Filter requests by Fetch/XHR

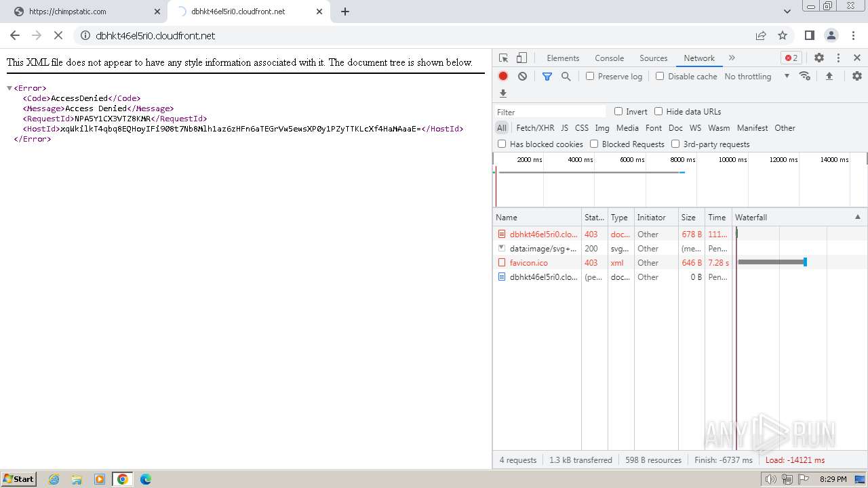click(x=535, y=127)
